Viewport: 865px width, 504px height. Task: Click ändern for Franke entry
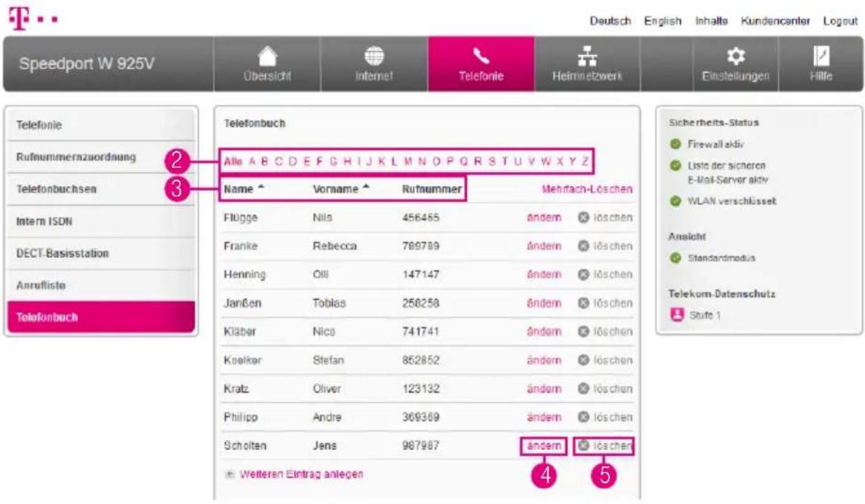pos(544,246)
